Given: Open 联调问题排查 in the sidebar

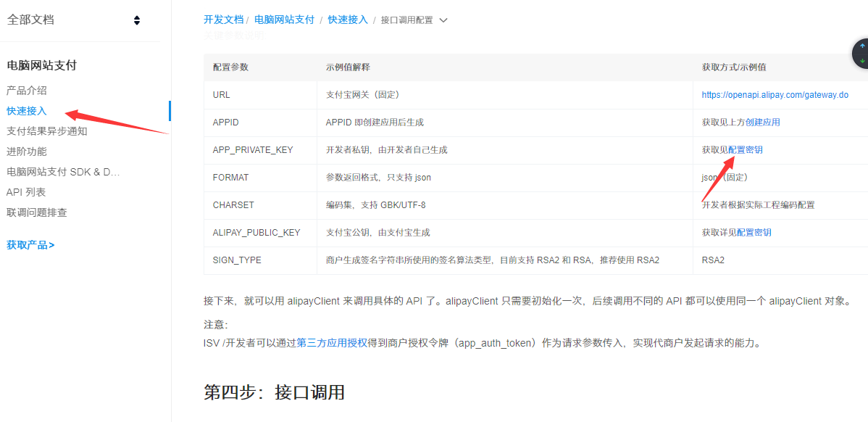Looking at the screenshot, I should coord(37,212).
